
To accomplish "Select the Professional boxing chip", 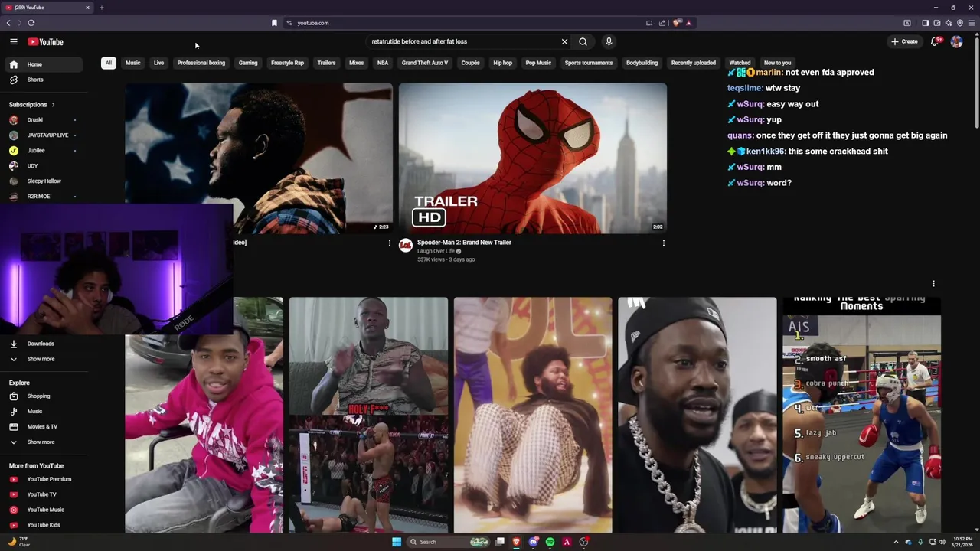I will tap(201, 63).
